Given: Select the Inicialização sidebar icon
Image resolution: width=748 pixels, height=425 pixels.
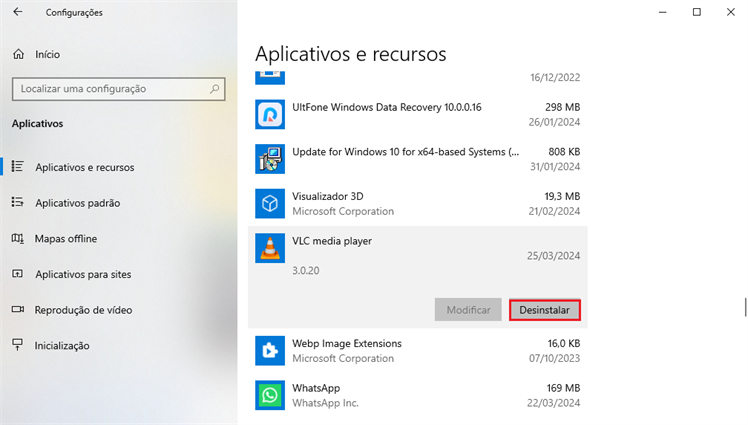Looking at the screenshot, I should [x=18, y=344].
